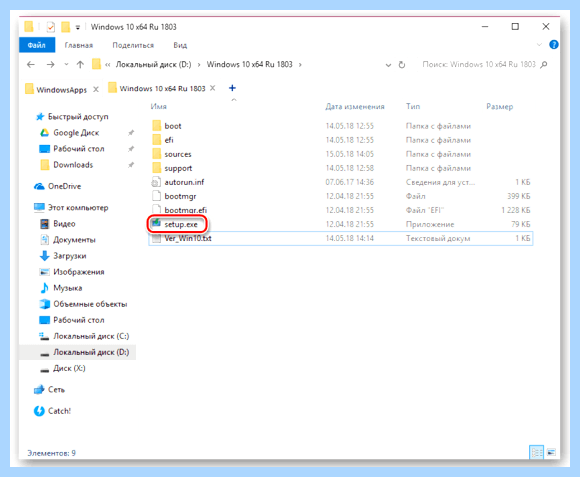This screenshot has width=580, height=477.
Task: Open the Изображения folder
Action: 78,272
